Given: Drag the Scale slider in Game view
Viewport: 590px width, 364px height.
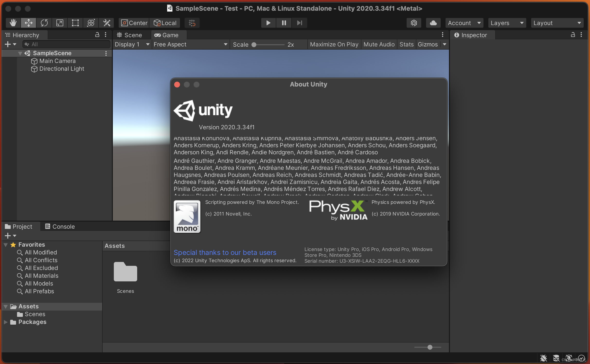Looking at the screenshot, I should [x=255, y=44].
